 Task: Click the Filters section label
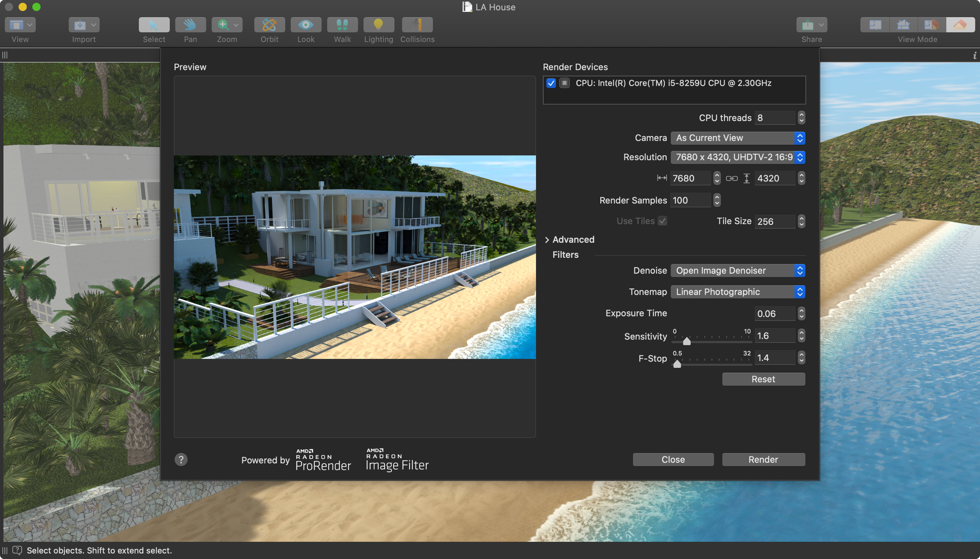[x=565, y=255]
